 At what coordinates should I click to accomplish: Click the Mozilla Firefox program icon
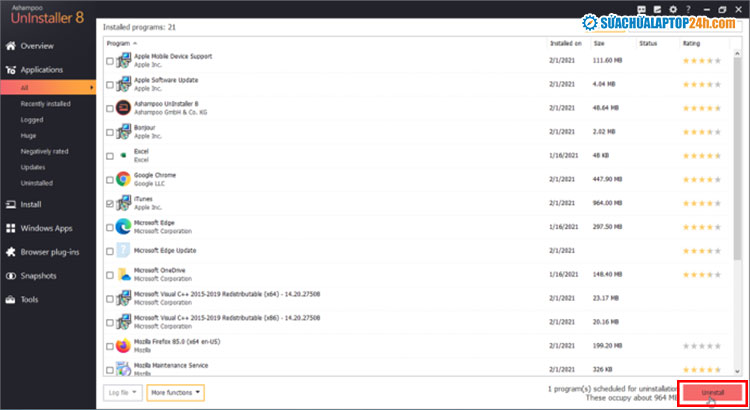123,345
